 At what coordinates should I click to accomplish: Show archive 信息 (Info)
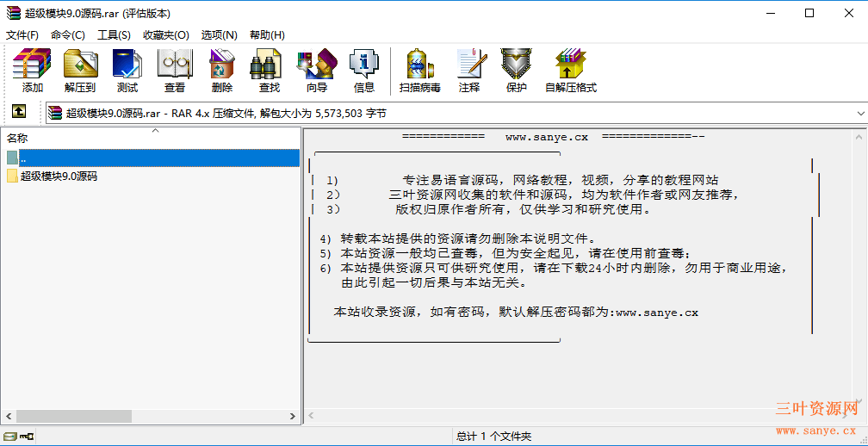(x=363, y=71)
